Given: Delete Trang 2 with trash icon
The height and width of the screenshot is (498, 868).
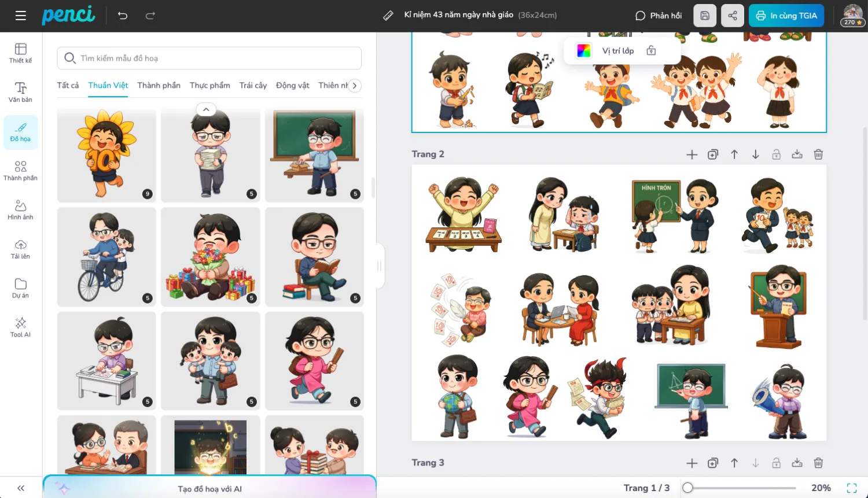Looking at the screenshot, I should click(818, 154).
